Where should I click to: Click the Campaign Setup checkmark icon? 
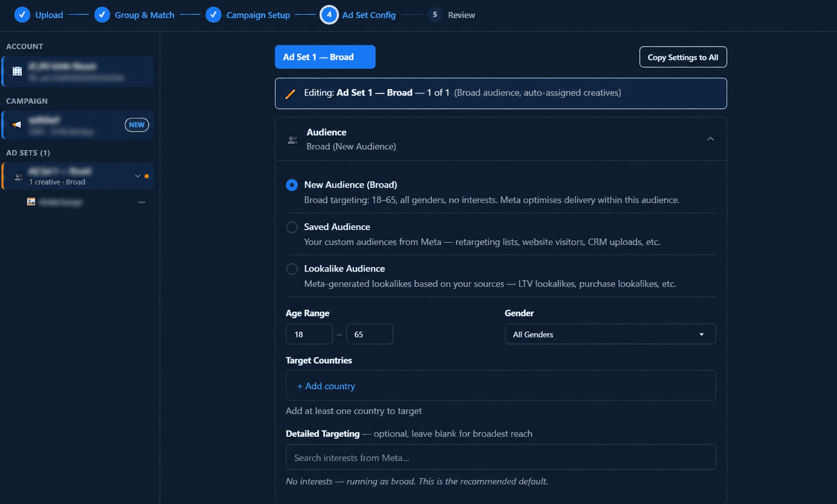click(x=213, y=15)
